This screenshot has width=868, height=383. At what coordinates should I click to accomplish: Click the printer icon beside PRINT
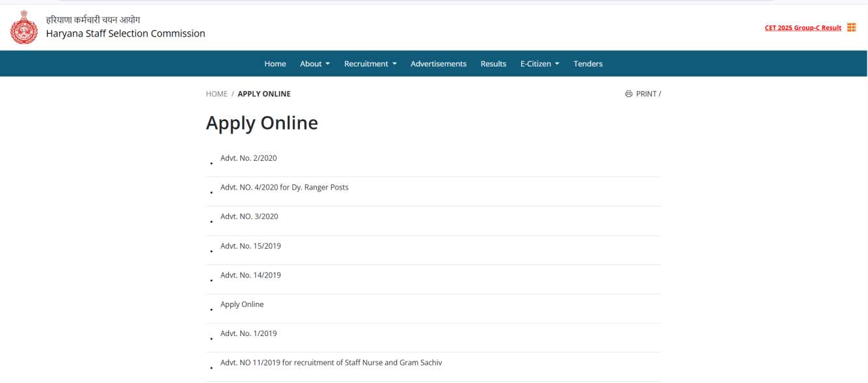pyautogui.click(x=627, y=93)
